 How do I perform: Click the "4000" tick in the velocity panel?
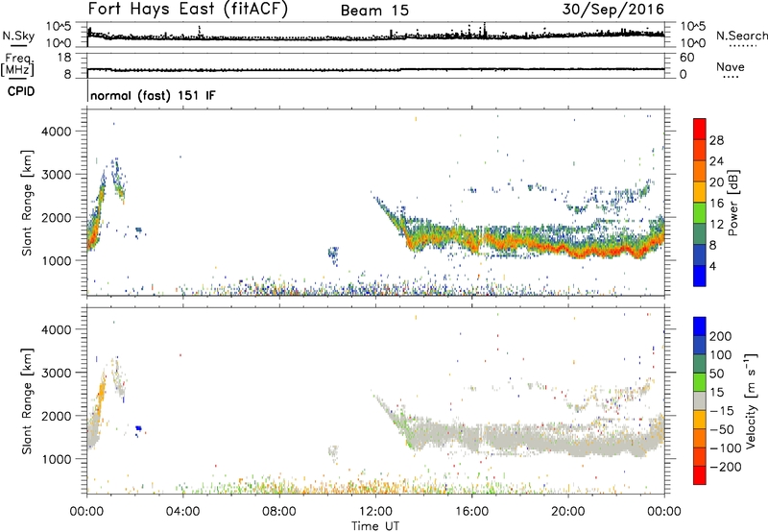(x=57, y=329)
